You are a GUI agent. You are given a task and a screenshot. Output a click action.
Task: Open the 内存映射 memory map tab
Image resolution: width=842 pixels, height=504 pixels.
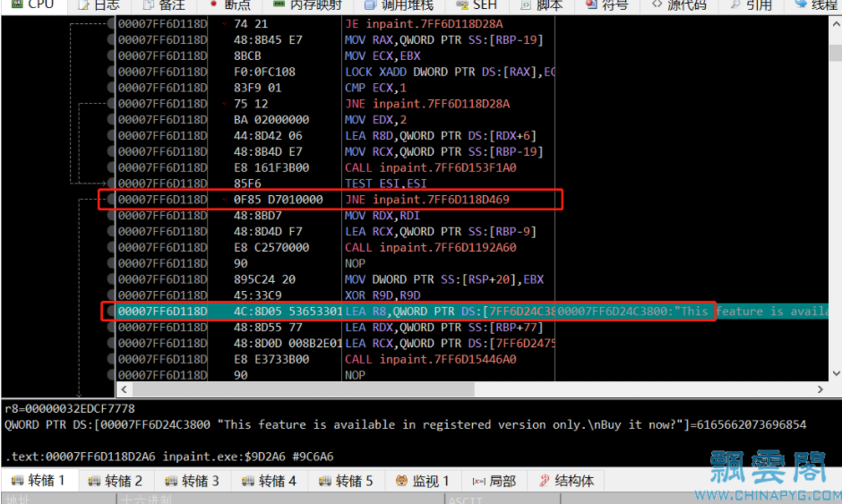click(x=308, y=4)
